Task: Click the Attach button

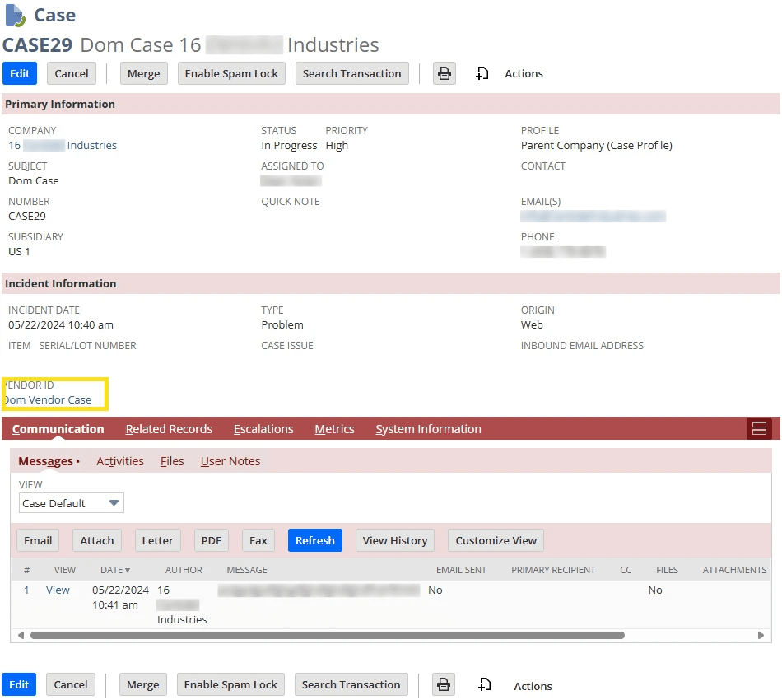Action: coord(97,540)
